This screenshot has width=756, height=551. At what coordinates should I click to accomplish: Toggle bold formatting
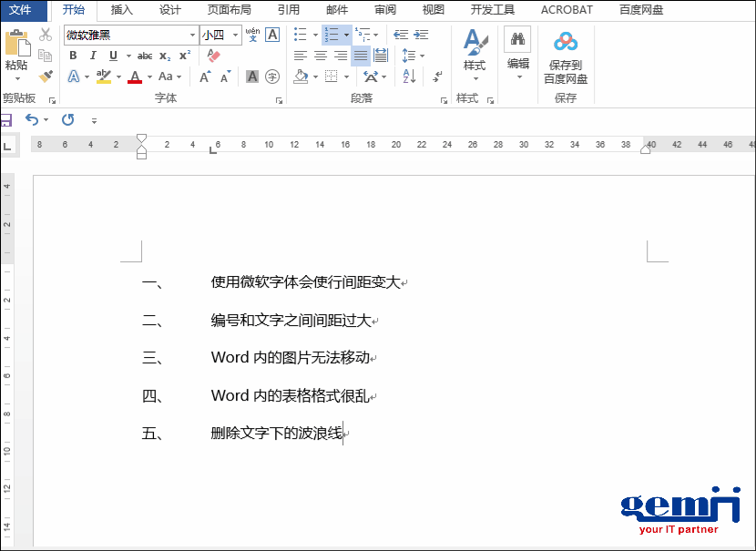(73, 54)
